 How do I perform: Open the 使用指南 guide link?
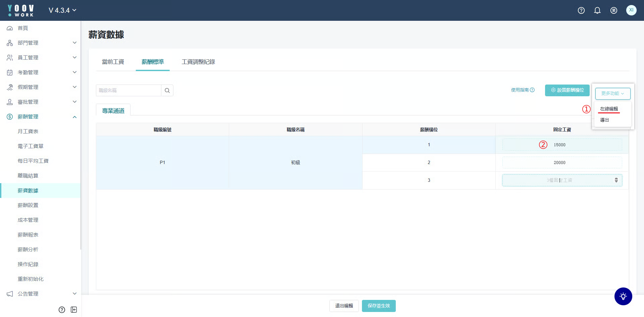point(523,90)
